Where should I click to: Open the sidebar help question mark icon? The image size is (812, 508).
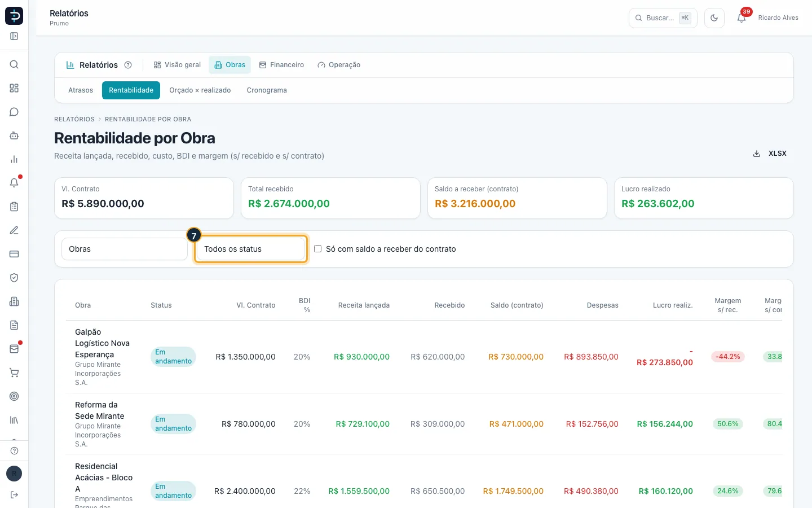tap(14, 450)
